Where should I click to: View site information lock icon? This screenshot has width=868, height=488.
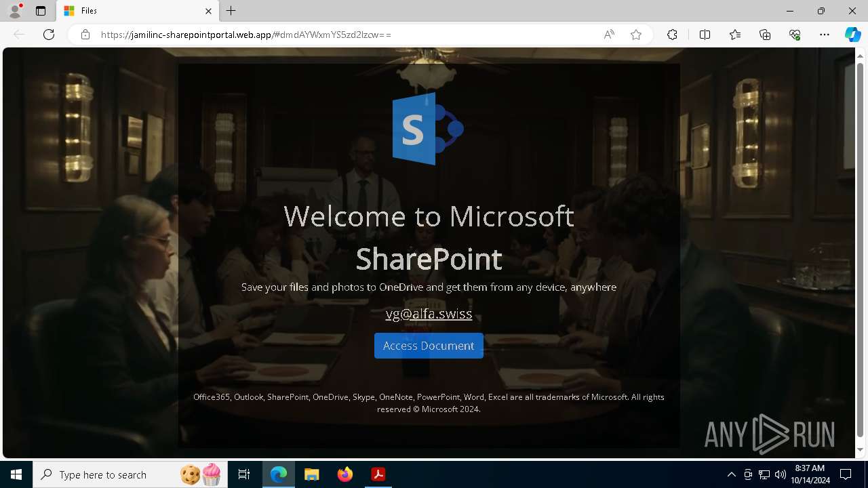pyautogui.click(x=85, y=35)
